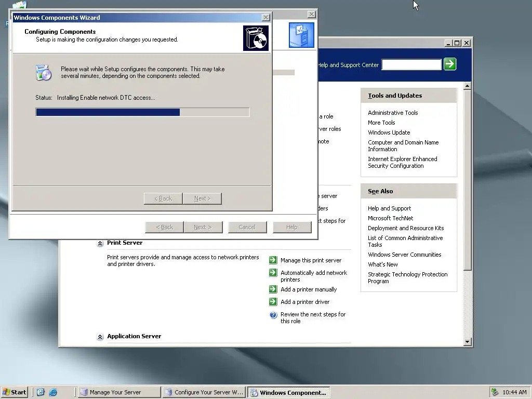Click the green search arrow in Help and Support Center
Viewport: 532px width, 399px height.
pos(450,64)
